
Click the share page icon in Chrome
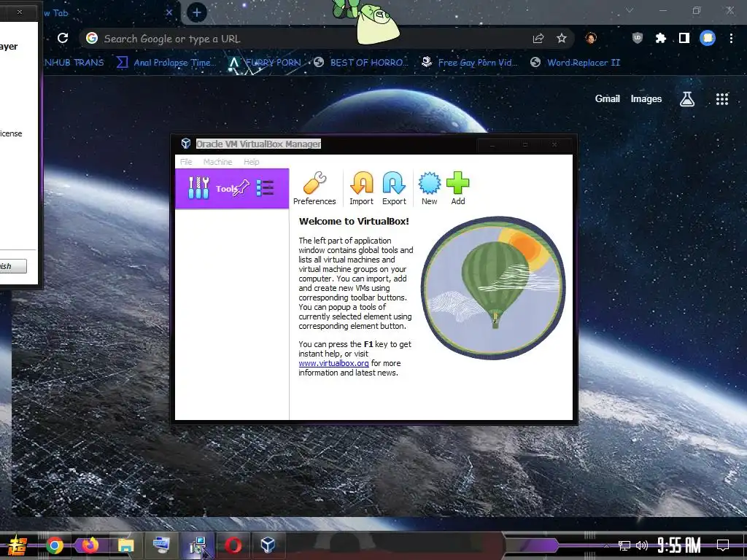point(538,39)
